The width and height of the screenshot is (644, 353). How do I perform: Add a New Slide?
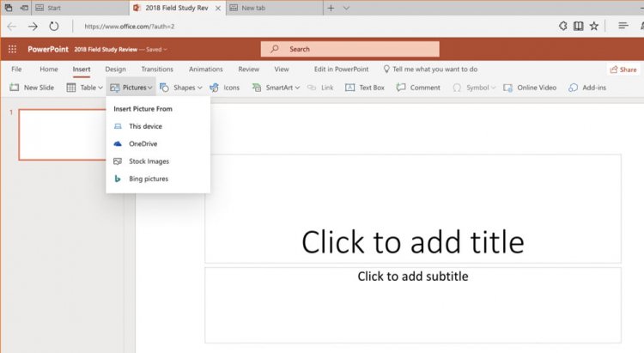[32, 88]
